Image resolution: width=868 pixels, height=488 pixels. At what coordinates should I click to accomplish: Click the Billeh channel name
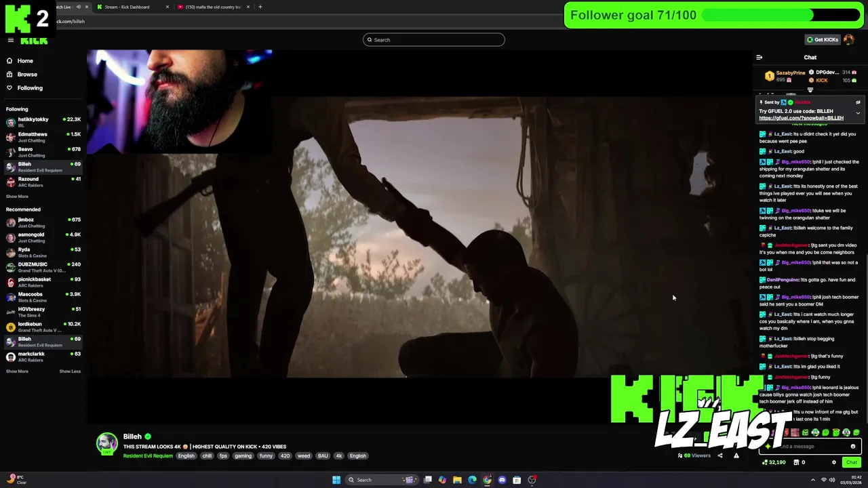click(132, 436)
